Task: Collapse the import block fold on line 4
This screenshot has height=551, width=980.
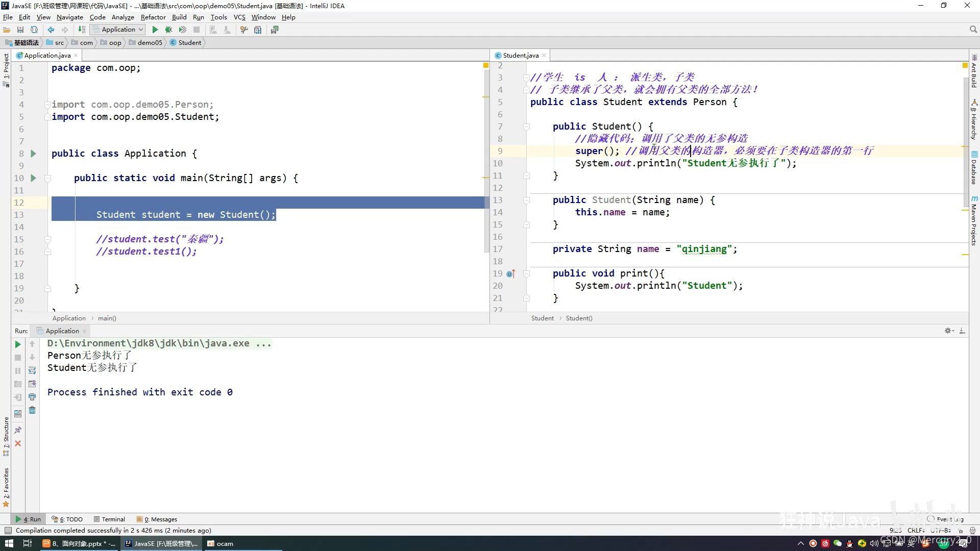Action: tap(47, 105)
